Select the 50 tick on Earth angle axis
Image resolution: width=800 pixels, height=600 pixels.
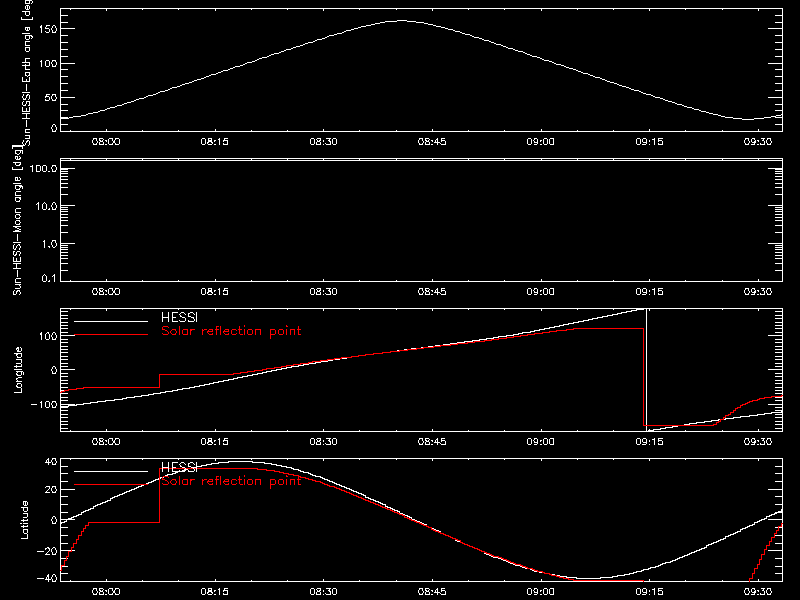coord(51,97)
